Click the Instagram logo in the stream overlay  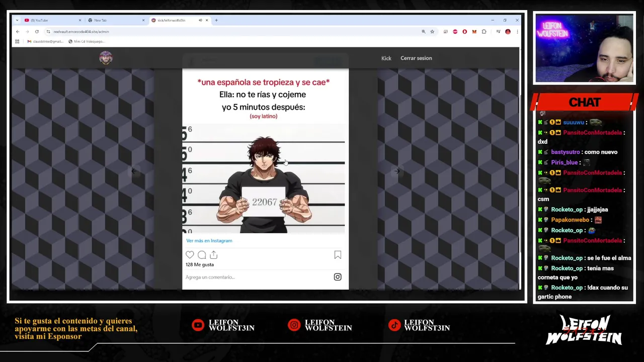(294, 325)
